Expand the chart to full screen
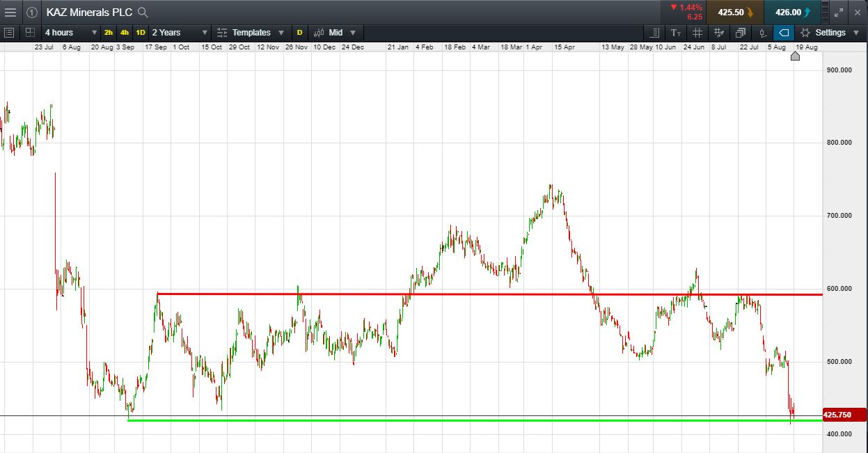The width and height of the screenshot is (868, 453). 839,12
